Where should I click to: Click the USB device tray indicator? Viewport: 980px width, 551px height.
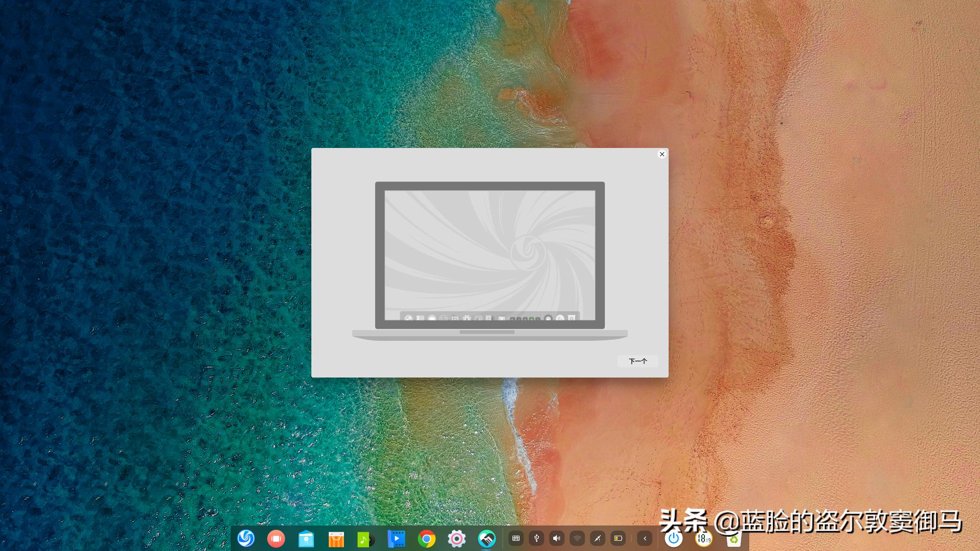coord(536,538)
